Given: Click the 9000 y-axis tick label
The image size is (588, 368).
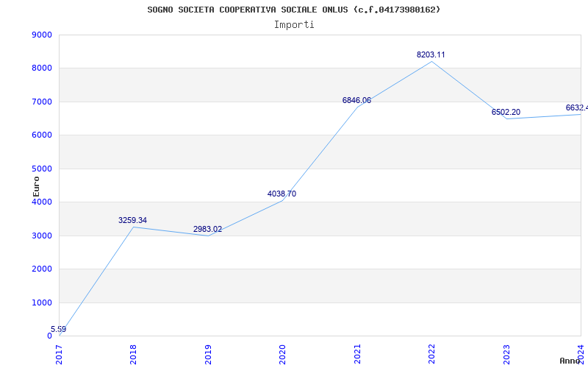Looking at the screenshot, I should [42, 35].
